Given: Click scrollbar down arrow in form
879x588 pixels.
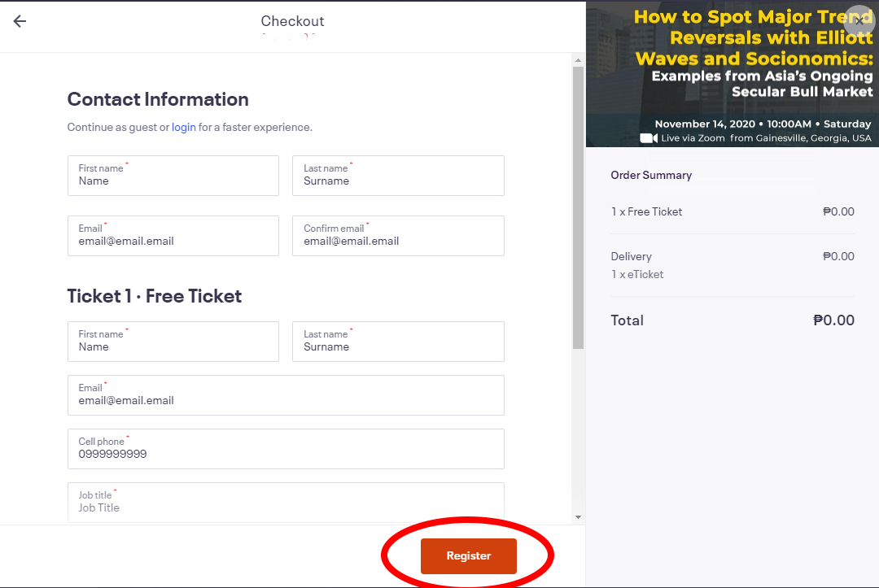Looking at the screenshot, I should click(x=578, y=517).
